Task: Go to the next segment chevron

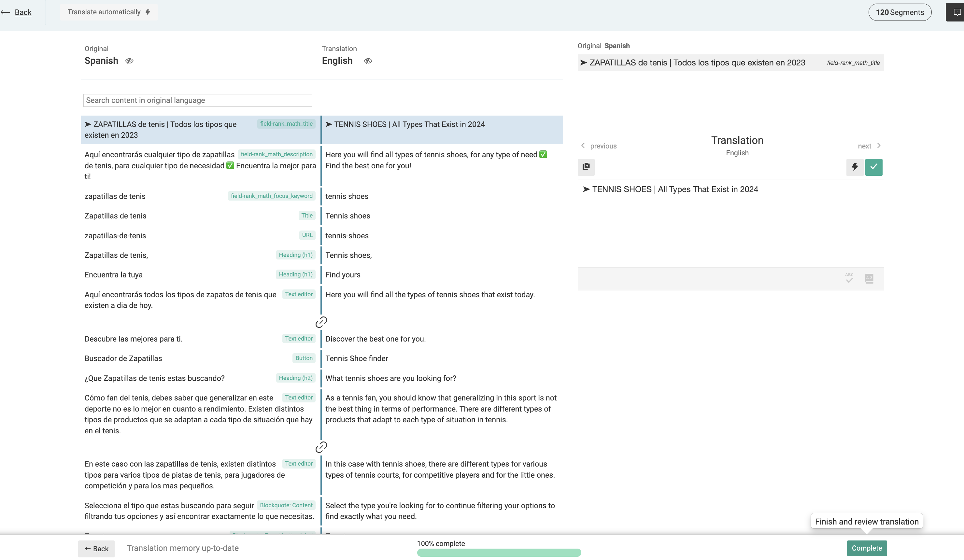Action: (879, 146)
